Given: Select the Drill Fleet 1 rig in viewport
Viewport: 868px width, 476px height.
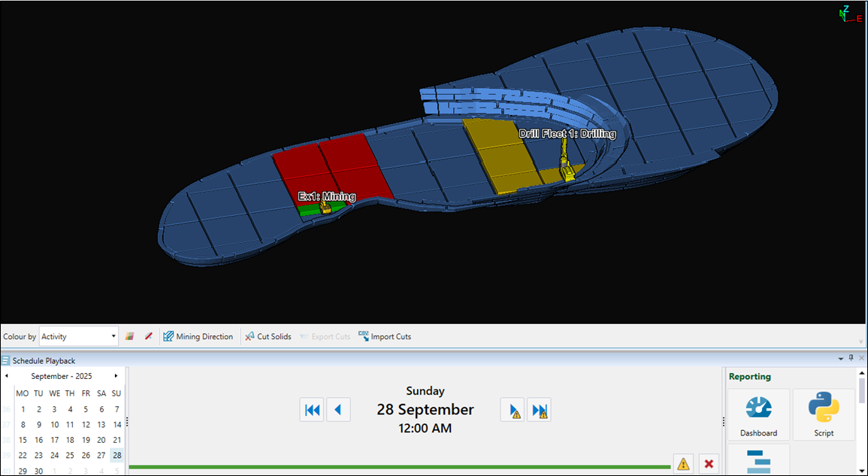Looking at the screenshot, I should [567, 161].
